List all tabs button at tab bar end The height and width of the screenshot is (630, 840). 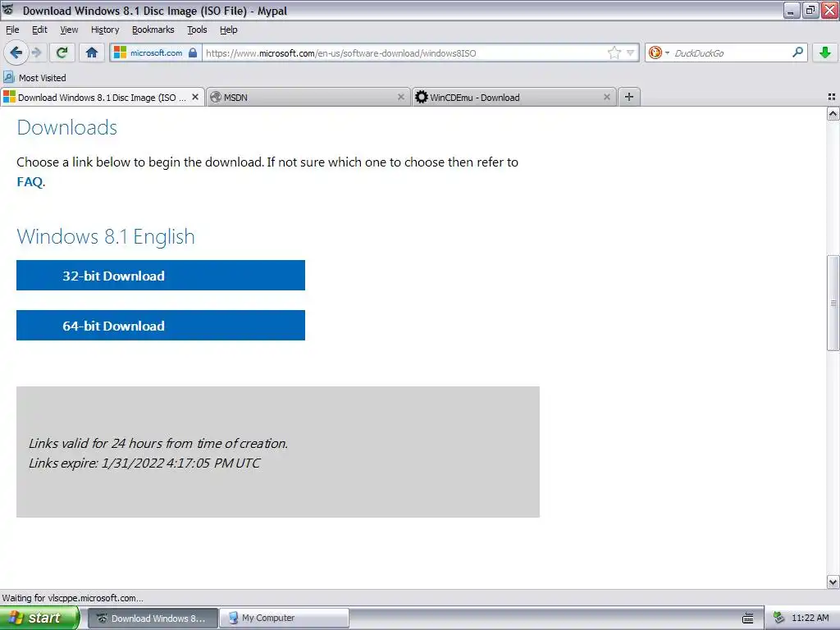(x=832, y=97)
